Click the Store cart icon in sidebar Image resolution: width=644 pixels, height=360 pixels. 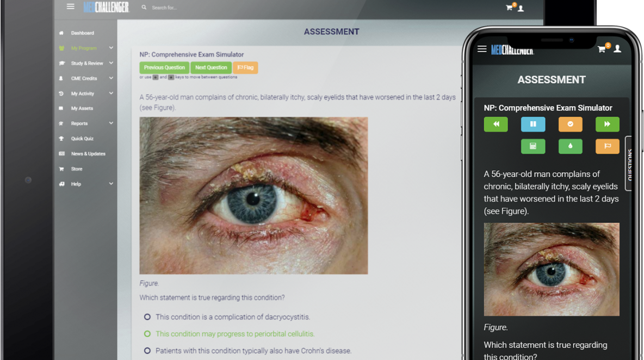click(x=61, y=169)
